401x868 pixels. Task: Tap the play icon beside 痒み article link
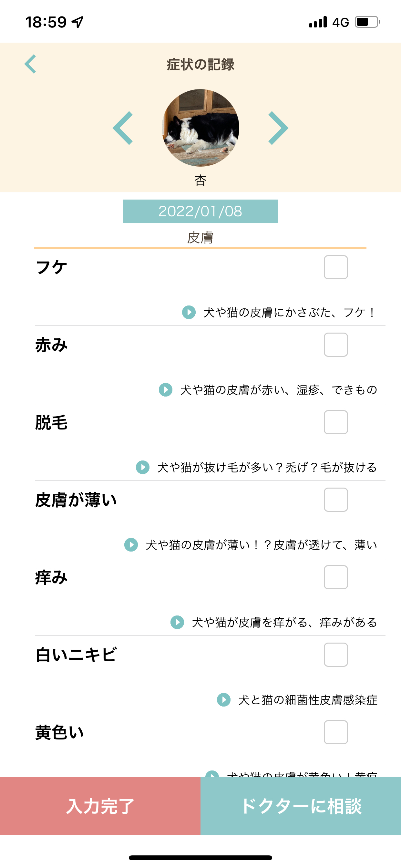(177, 622)
